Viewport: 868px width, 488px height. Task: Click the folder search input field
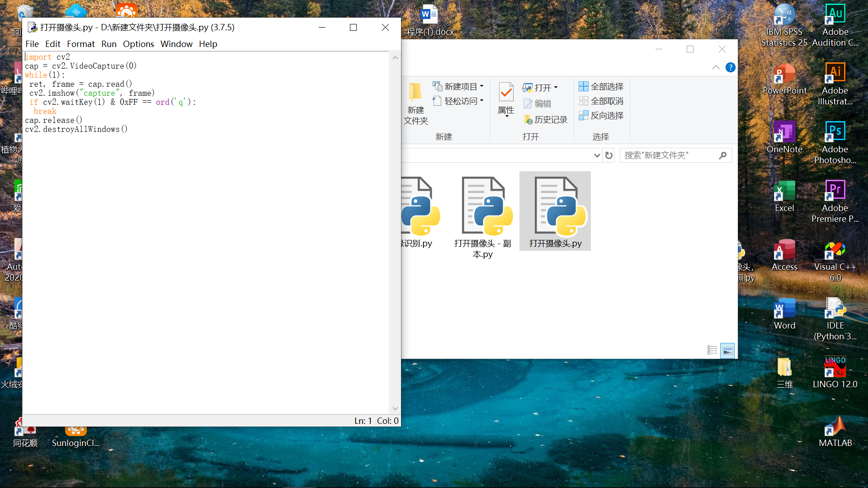point(669,155)
